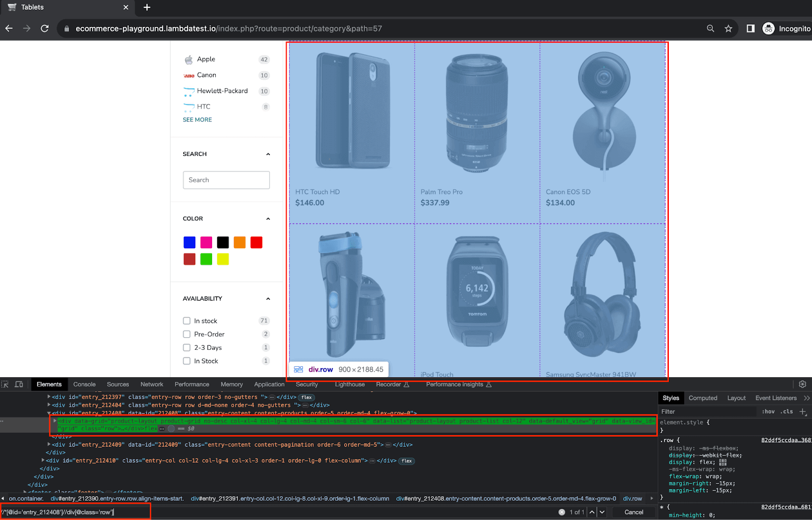Go back to the previous page
This screenshot has height=520, width=812.
(9, 28)
